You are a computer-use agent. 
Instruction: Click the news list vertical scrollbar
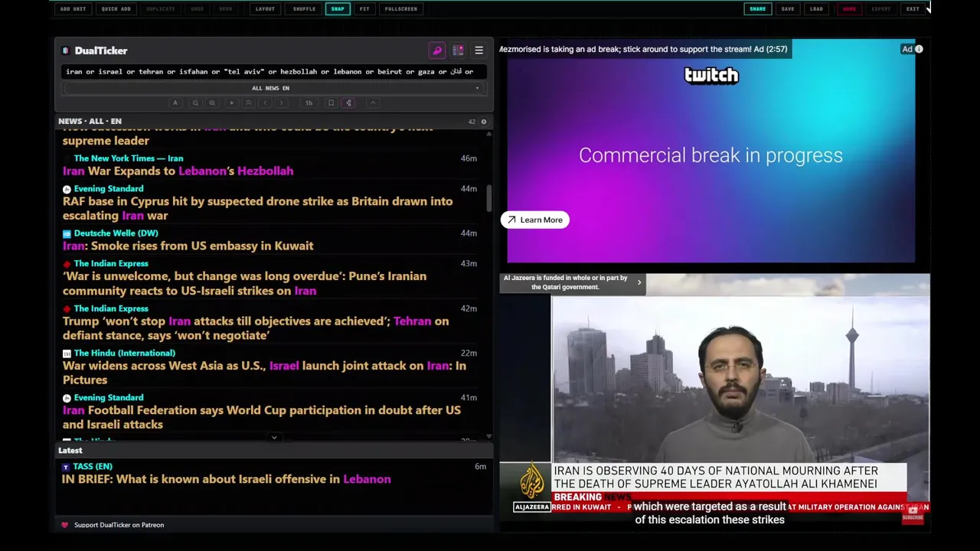[x=488, y=199]
